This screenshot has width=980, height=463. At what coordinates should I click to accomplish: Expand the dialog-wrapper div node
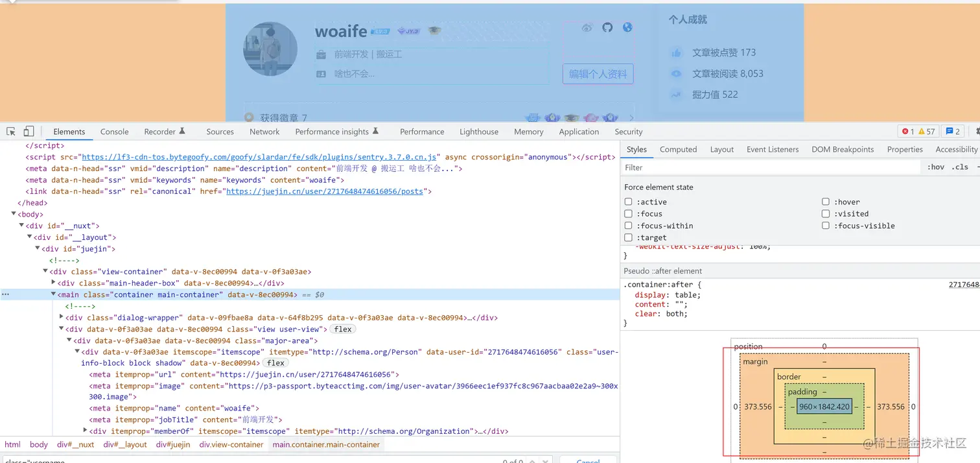61,317
